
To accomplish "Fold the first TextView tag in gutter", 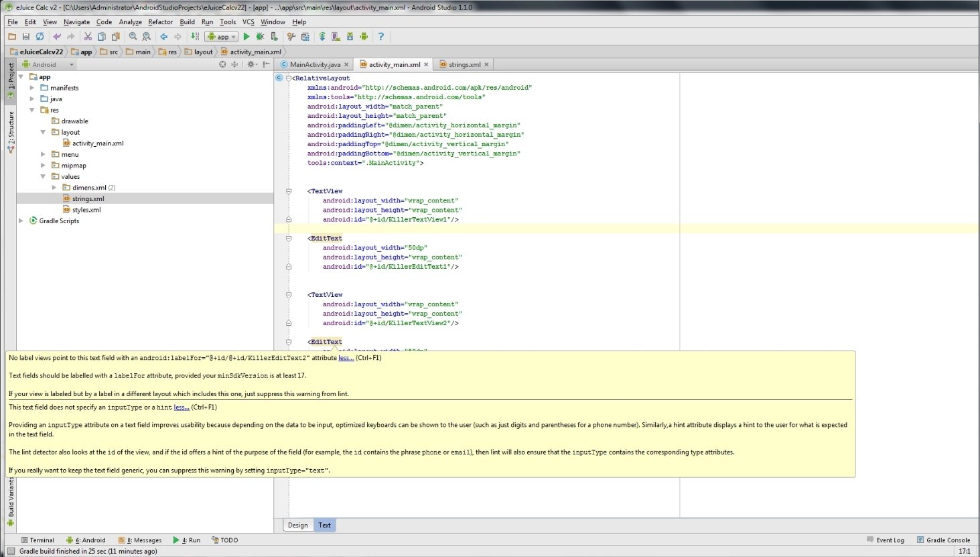I will pyautogui.click(x=289, y=191).
